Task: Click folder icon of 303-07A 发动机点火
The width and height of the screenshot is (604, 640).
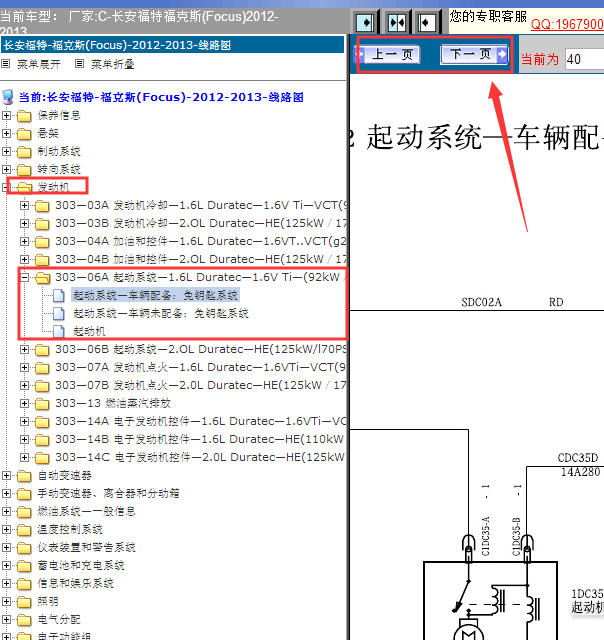Action: tap(42, 368)
